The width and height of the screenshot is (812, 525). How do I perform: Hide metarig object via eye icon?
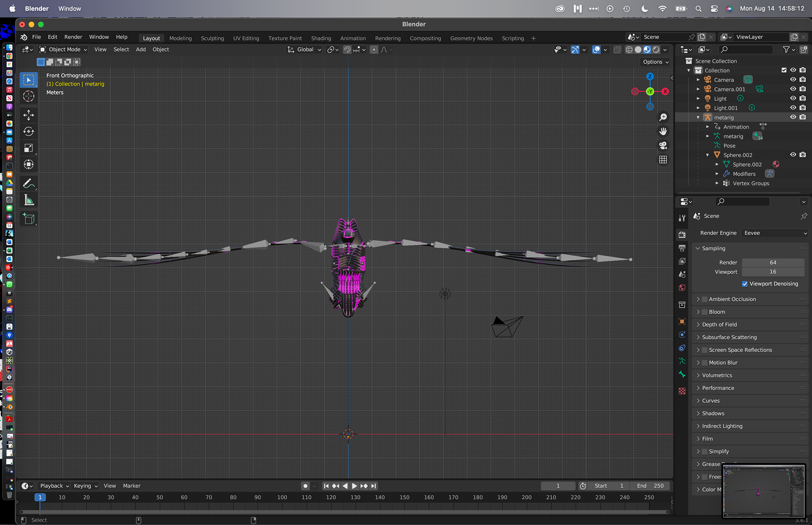coord(793,117)
